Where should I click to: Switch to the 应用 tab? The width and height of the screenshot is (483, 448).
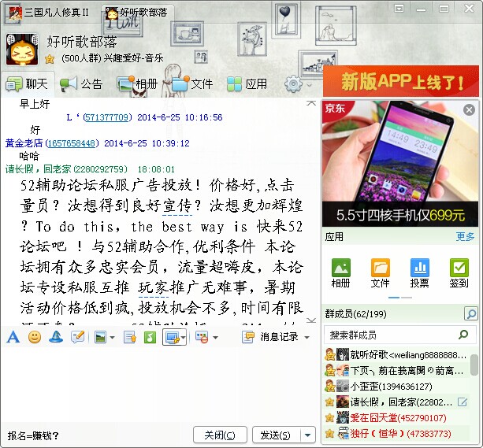(247, 84)
